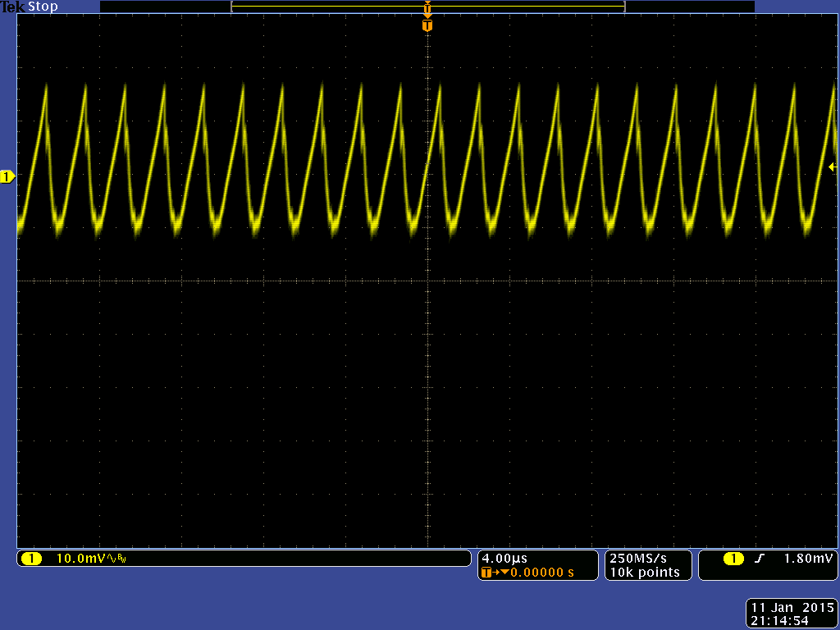
Task: Click the 10.0mV vertical scale readout
Action: coord(81,558)
